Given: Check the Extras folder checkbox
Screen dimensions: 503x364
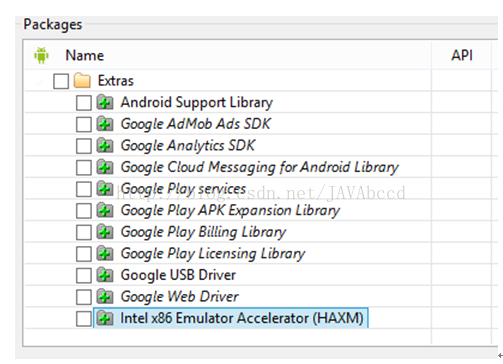Looking at the screenshot, I should [61, 81].
